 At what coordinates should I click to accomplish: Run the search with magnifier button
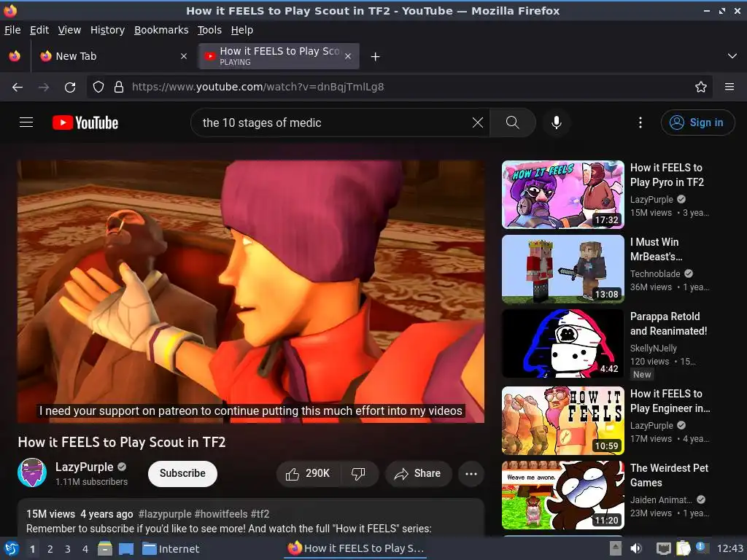coord(513,122)
